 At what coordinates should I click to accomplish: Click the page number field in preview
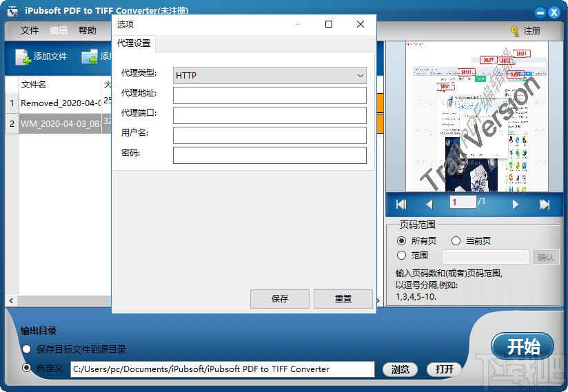463,202
